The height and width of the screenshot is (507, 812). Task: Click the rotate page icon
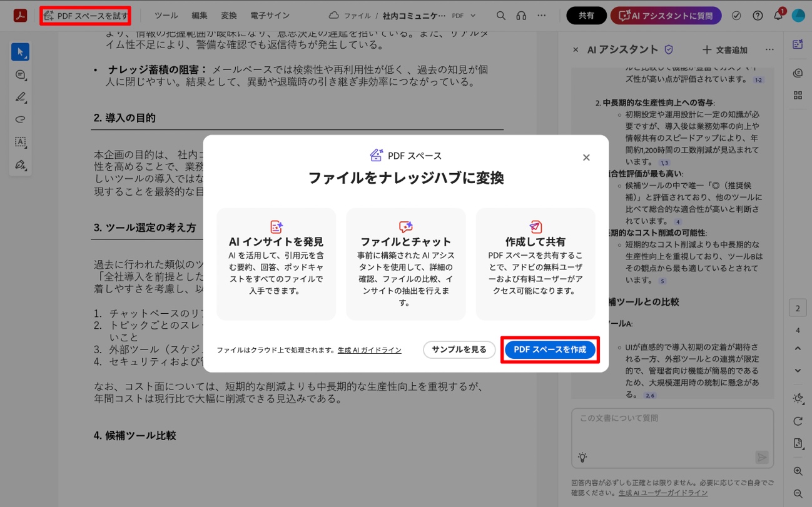click(798, 421)
